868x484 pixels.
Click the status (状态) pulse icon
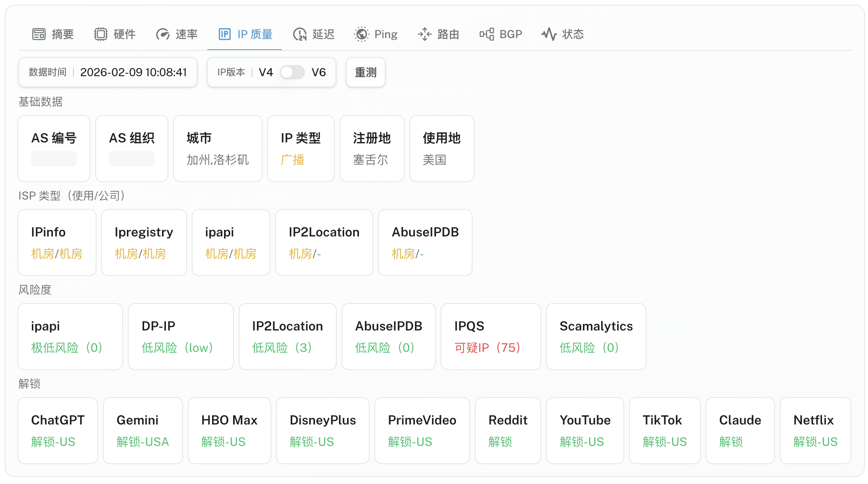point(549,34)
